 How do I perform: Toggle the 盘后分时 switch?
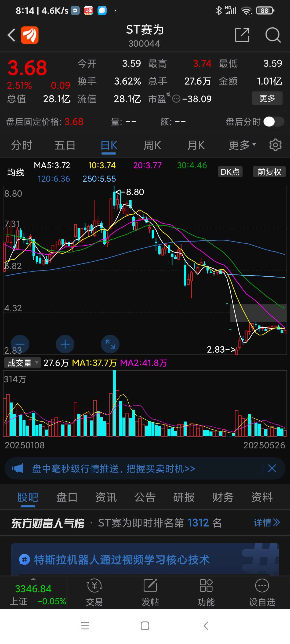[x=274, y=122]
